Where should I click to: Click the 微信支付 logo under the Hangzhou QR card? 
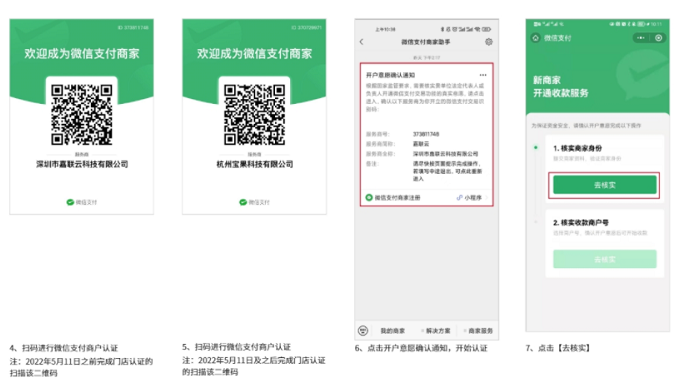(x=254, y=202)
